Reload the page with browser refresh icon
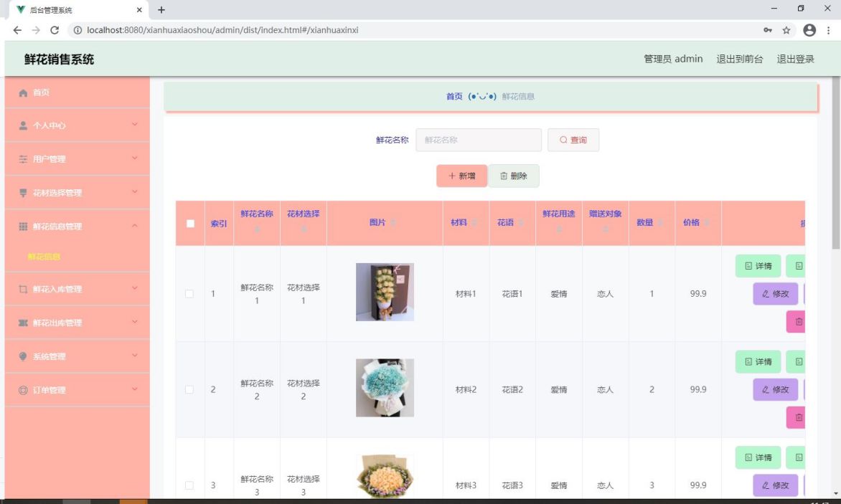The image size is (841, 504). pyautogui.click(x=54, y=30)
